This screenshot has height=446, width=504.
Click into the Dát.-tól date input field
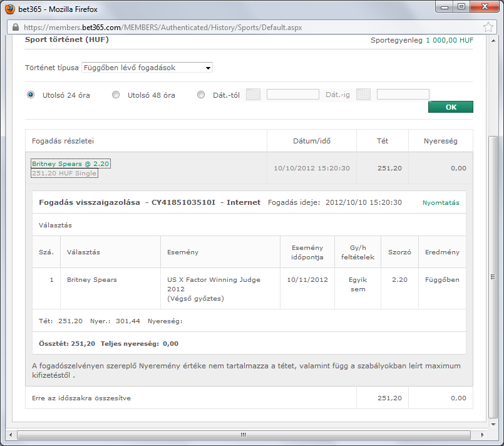click(293, 95)
